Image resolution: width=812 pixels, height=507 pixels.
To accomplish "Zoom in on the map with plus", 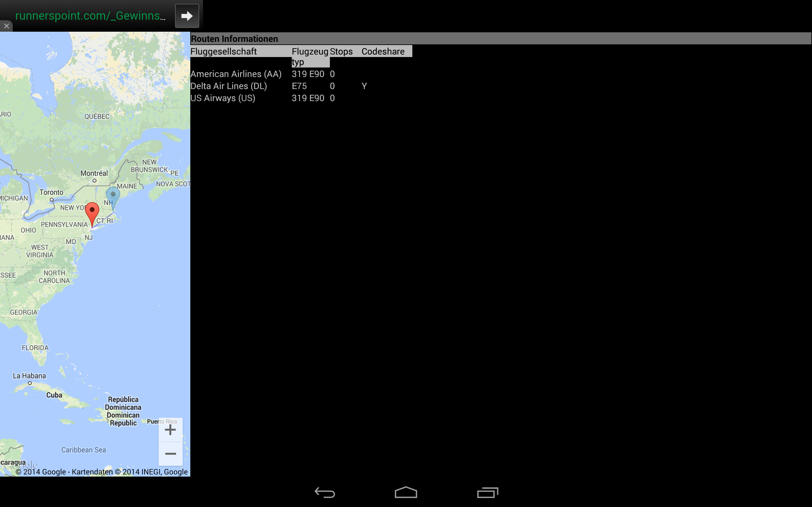I will pos(170,430).
